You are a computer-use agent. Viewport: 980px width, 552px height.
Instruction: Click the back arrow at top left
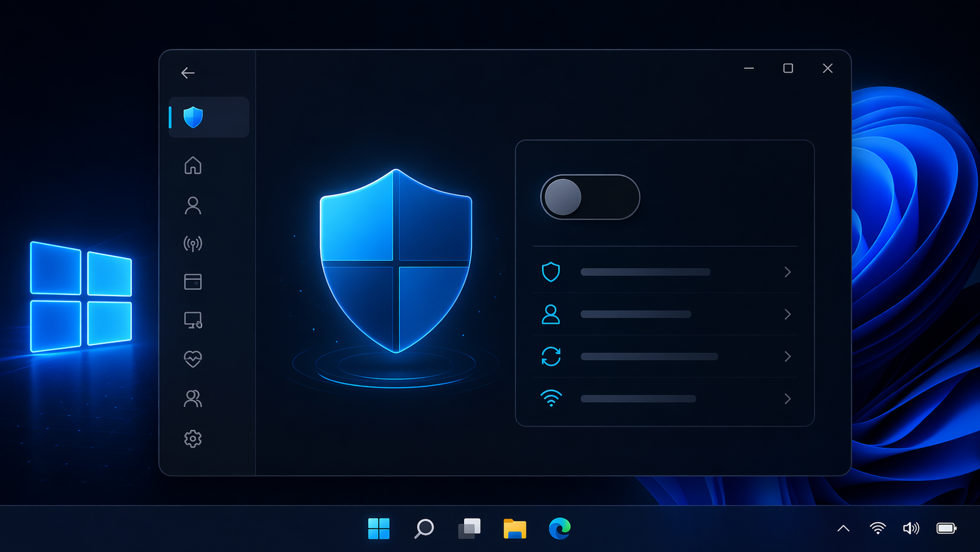188,72
